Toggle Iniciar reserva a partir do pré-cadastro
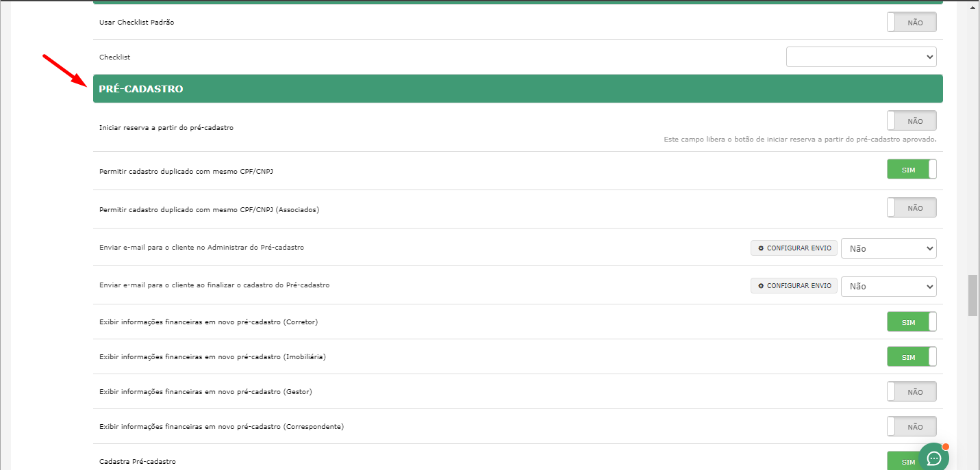Viewport: 980px width, 470px height. pos(912,121)
